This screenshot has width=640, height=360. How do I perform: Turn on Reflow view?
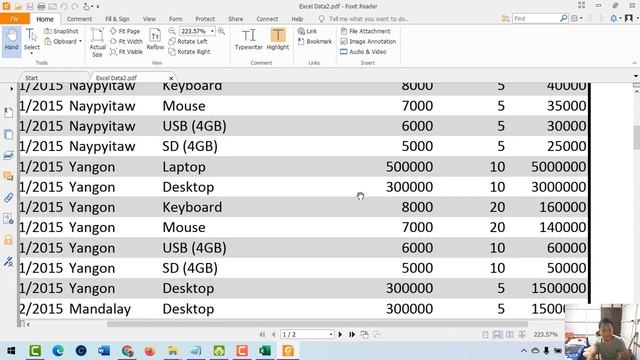[155, 39]
